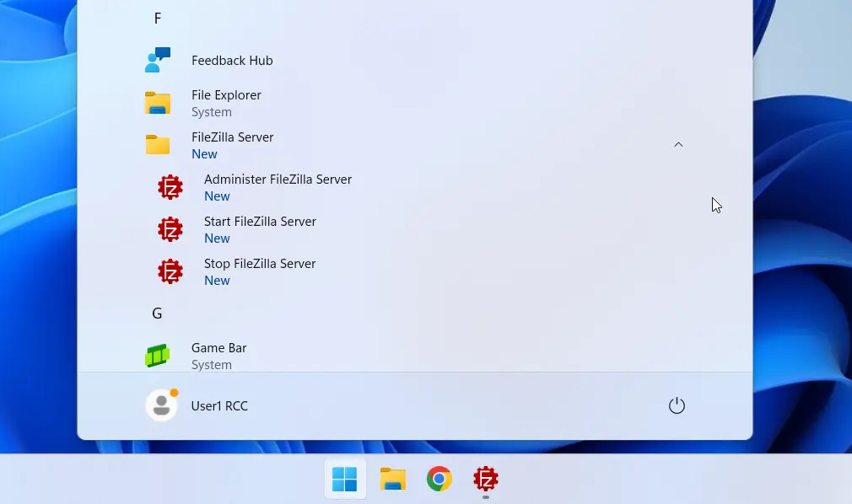Click the FileZilla Server folder icon
Image resolution: width=852 pixels, height=504 pixels.
click(x=158, y=145)
